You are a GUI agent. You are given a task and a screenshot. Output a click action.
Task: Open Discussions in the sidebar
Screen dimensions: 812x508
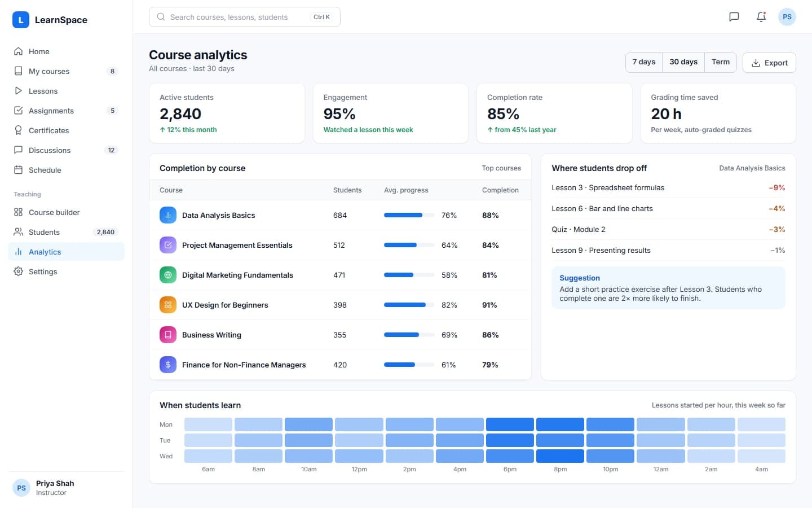(x=66, y=150)
